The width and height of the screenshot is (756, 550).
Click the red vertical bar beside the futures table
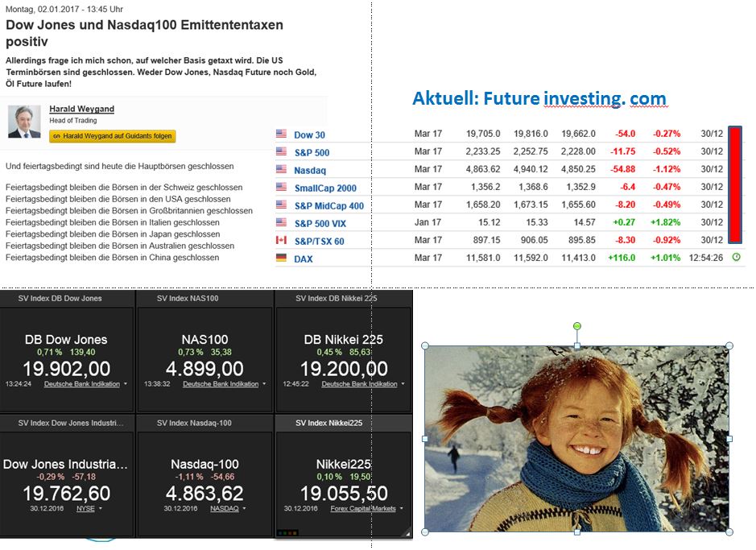734,184
